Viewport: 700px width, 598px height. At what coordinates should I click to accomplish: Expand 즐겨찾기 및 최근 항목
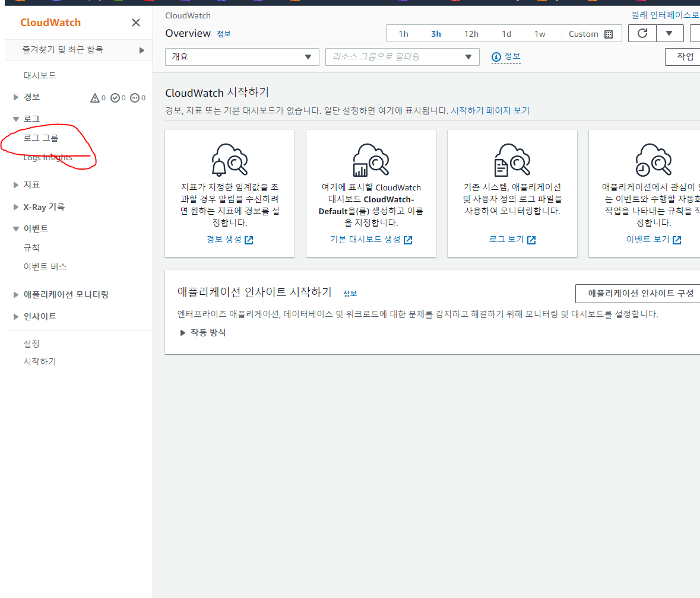[141, 50]
